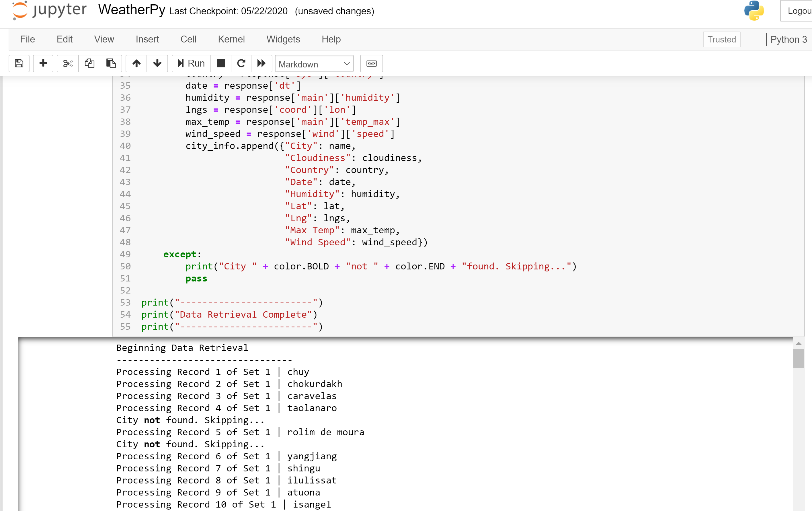812x511 pixels.
Task: Restart the kernel with circular arrow
Action: [x=241, y=63]
